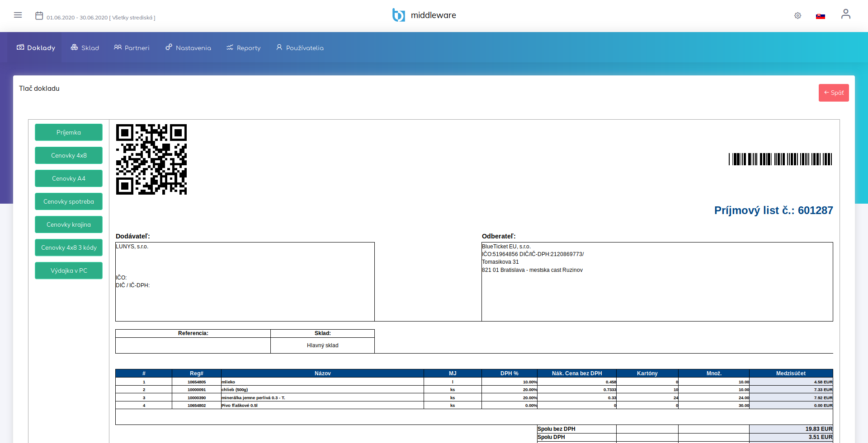Choose Cenovky 4x8 print layout
This screenshot has width=868, height=443.
pyautogui.click(x=69, y=155)
